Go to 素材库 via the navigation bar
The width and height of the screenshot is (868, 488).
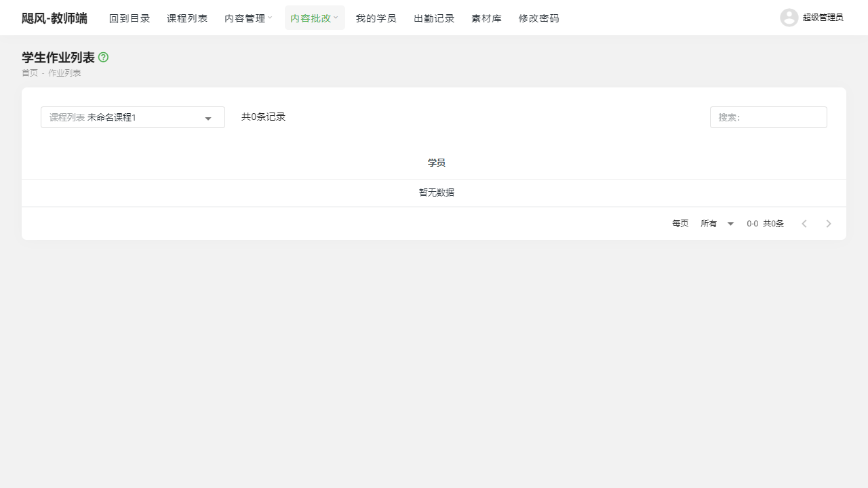click(486, 18)
